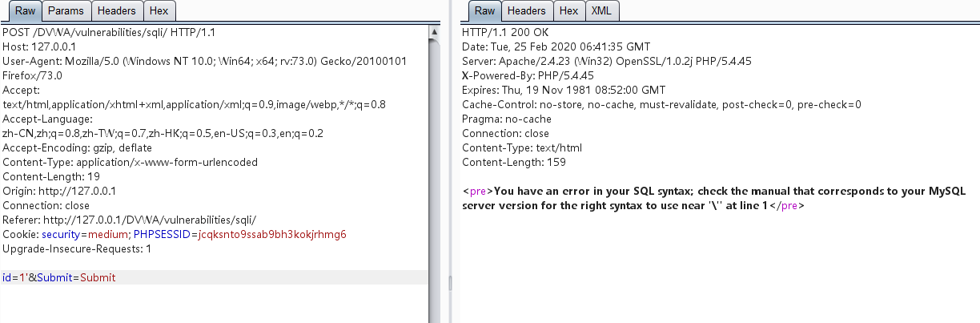Click the Upgrade-Insecure-Requests: 1 line
Screen dimensions: 980x323
point(77,249)
